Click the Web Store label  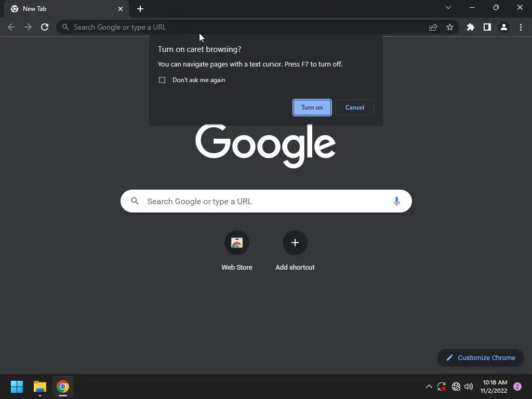pyautogui.click(x=237, y=268)
